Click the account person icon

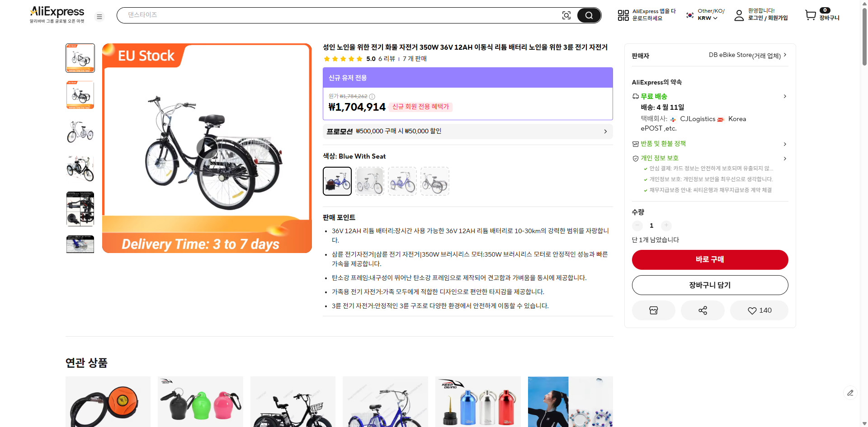point(739,15)
